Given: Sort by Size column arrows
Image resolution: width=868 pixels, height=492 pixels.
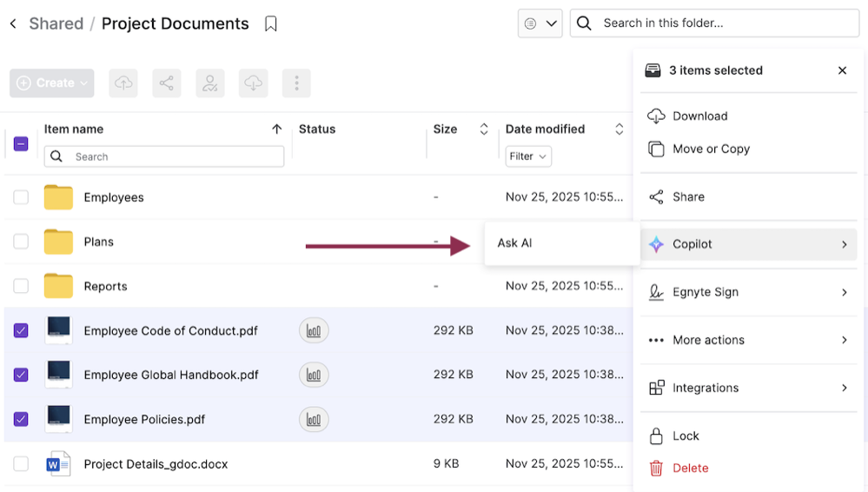Looking at the screenshot, I should coord(484,130).
